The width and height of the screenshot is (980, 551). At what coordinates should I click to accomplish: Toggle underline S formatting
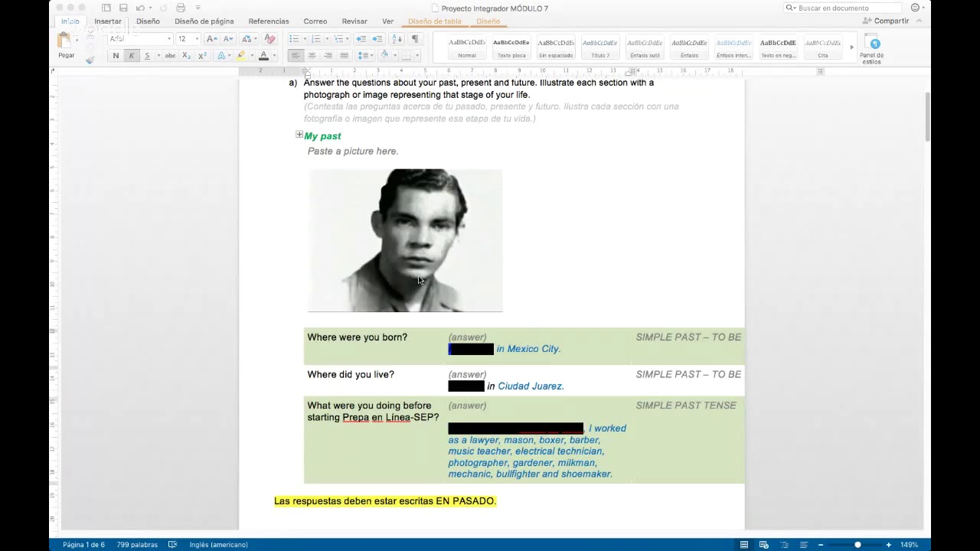(147, 56)
